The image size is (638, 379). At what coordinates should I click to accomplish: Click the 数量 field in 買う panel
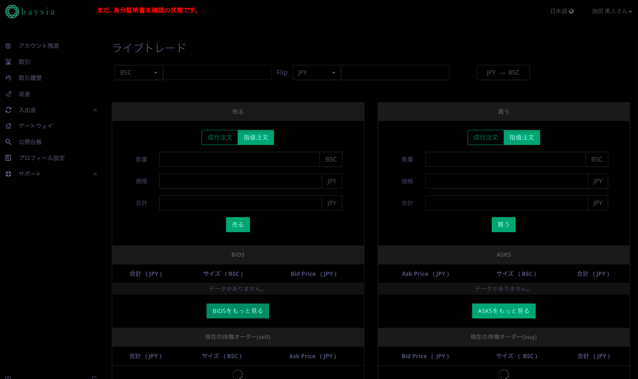(x=505, y=160)
